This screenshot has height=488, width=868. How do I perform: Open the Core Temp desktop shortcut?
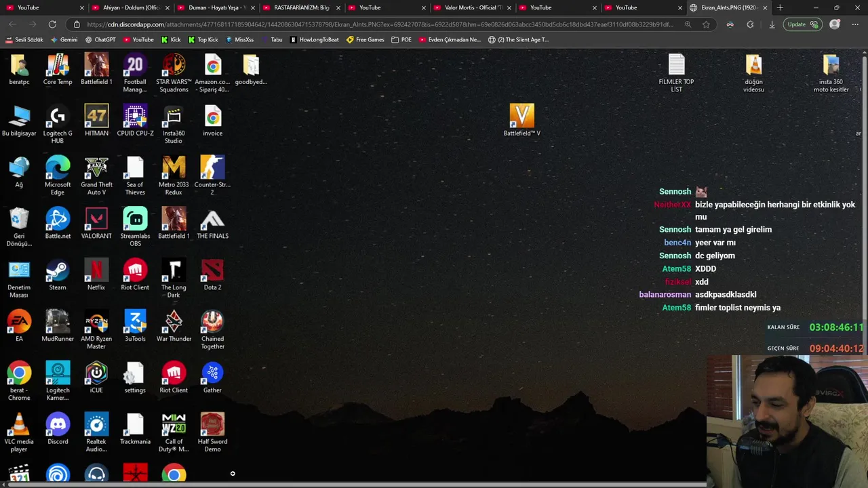[x=58, y=70]
